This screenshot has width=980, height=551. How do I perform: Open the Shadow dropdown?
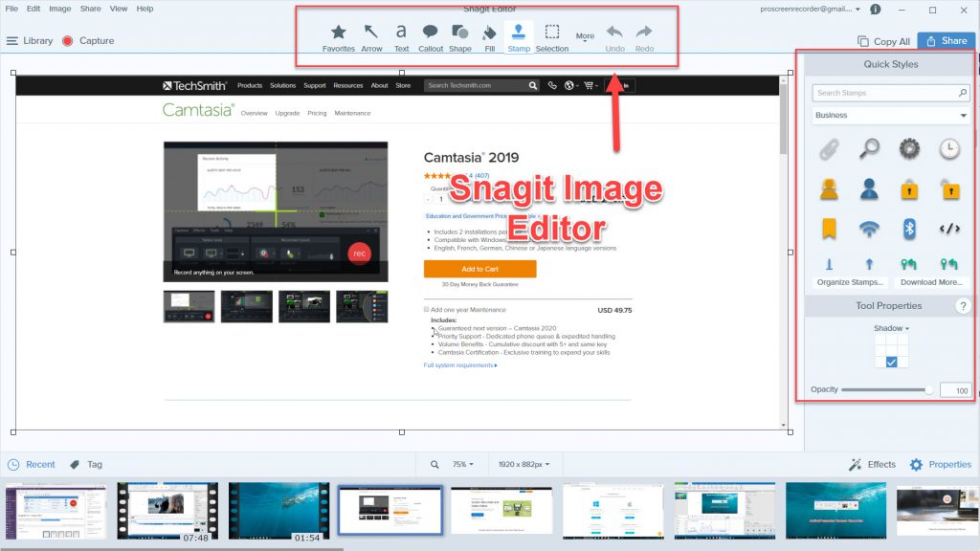click(x=891, y=328)
